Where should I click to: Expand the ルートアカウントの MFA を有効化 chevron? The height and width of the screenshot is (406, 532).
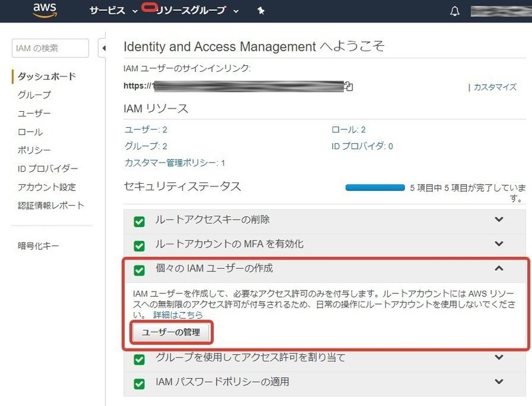click(499, 244)
